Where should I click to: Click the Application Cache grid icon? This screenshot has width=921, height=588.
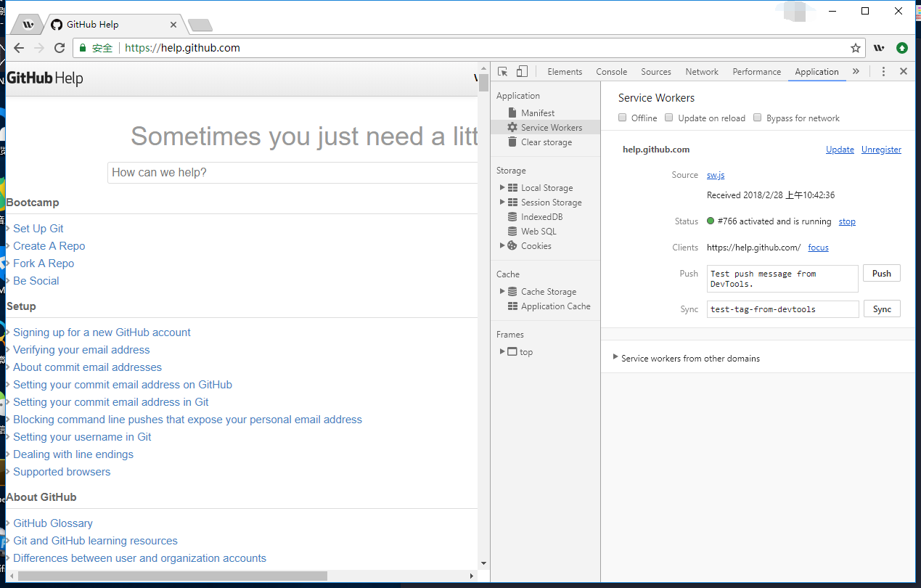(512, 306)
